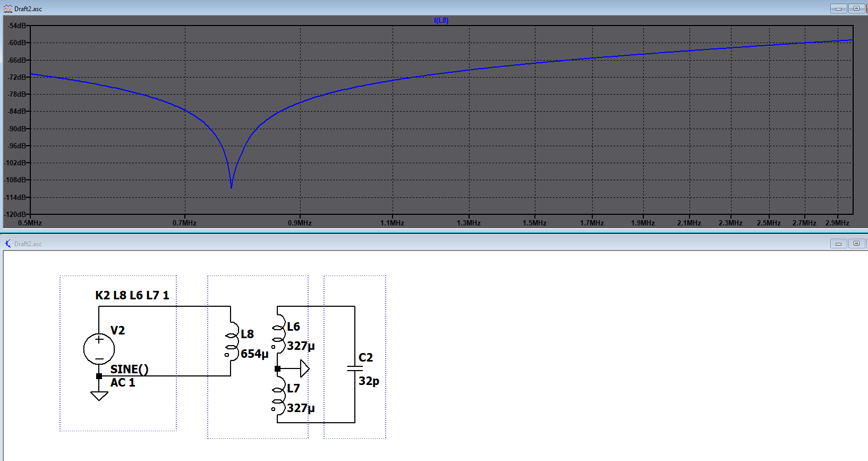This screenshot has width=868, height=461.
Task: Click the 1.1MHz frequency axis label
Action: pyautogui.click(x=392, y=223)
